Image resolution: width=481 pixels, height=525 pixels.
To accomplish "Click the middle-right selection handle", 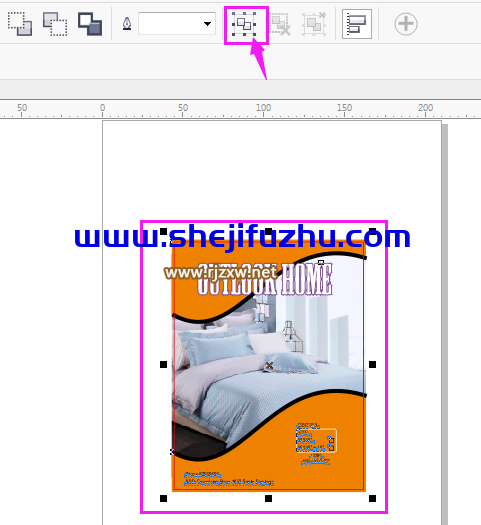I will (373, 364).
